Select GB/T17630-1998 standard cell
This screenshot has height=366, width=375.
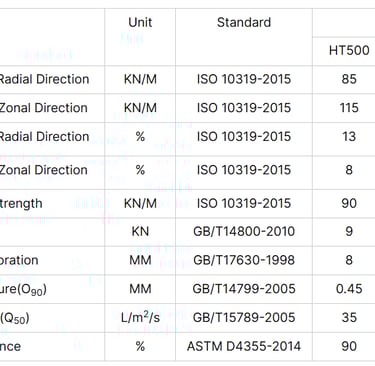pos(244,260)
